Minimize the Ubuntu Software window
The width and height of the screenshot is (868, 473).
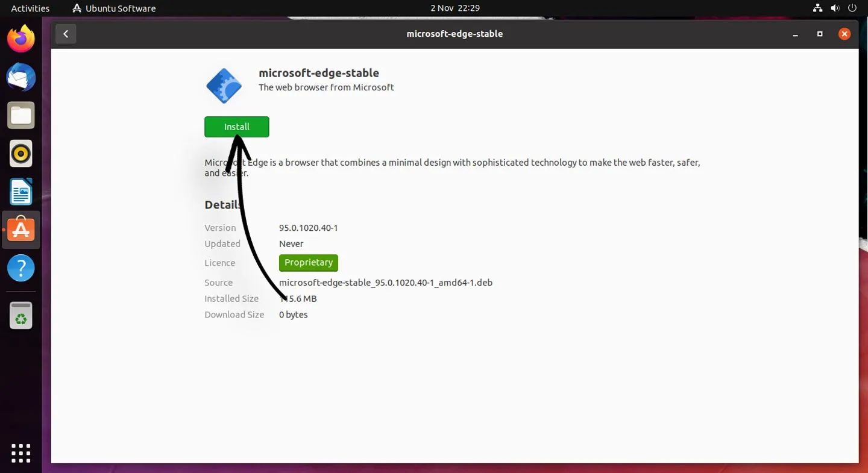(795, 34)
